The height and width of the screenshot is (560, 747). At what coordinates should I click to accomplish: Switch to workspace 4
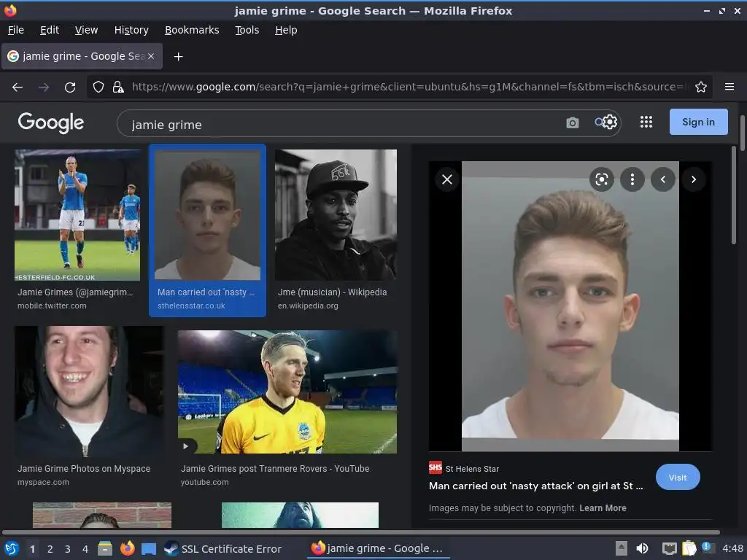click(85, 548)
